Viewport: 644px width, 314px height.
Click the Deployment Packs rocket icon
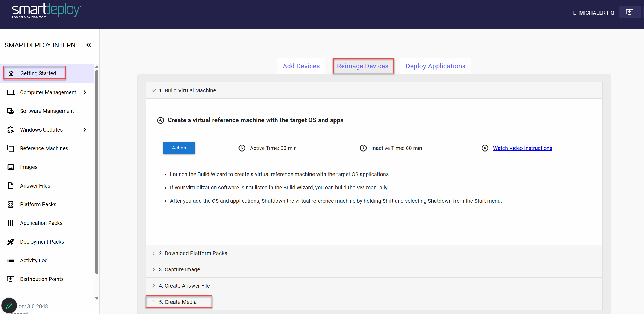11,242
